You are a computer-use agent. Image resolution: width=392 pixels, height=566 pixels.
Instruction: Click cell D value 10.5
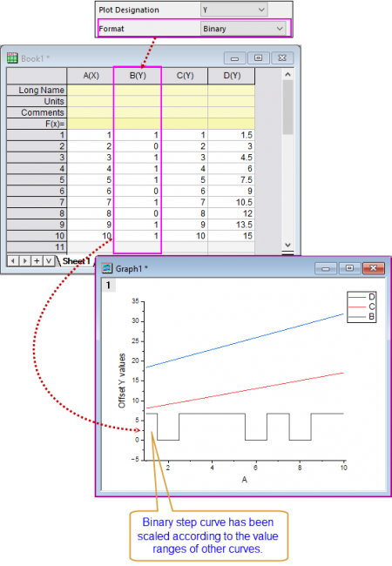(232, 202)
